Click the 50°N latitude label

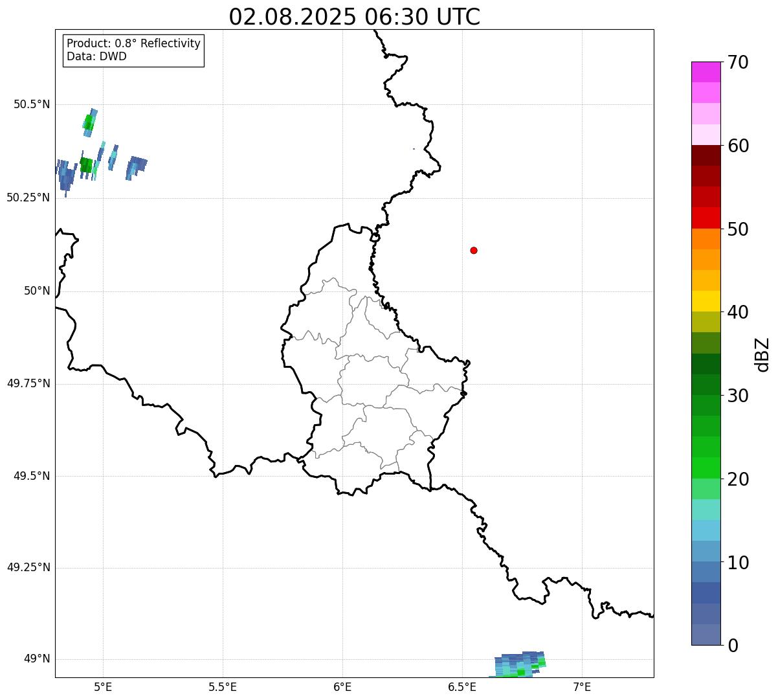(x=37, y=291)
